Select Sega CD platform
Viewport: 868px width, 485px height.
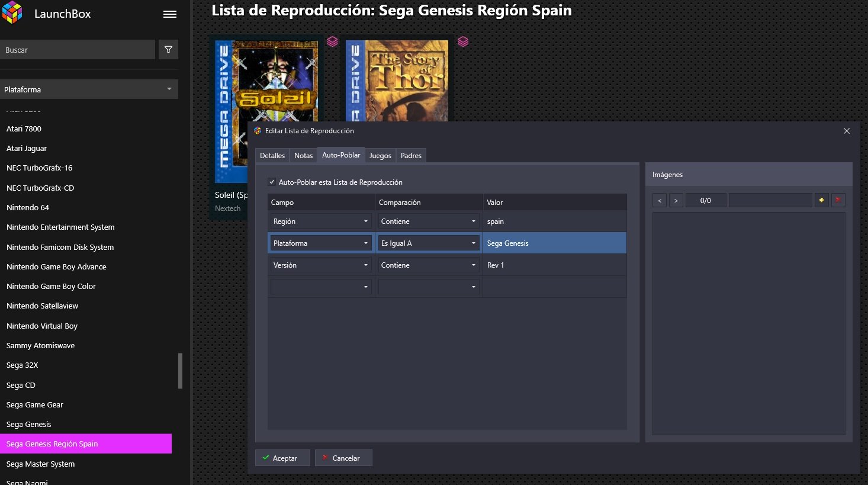click(21, 385)
